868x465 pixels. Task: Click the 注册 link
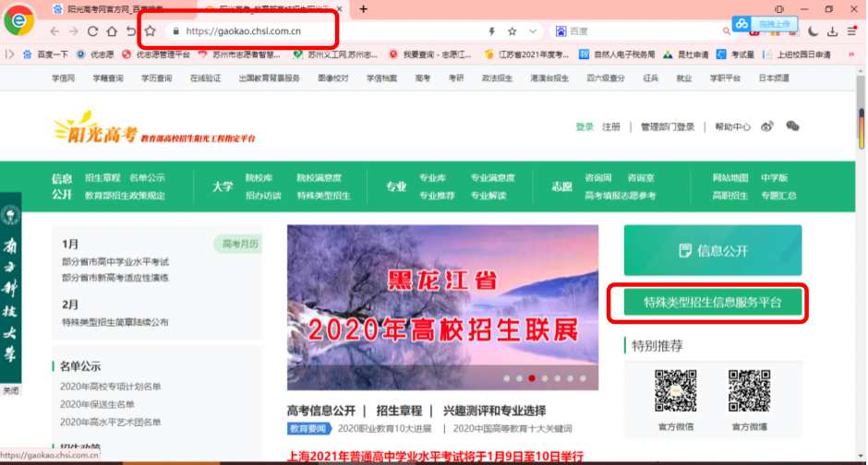coord(611,126)
